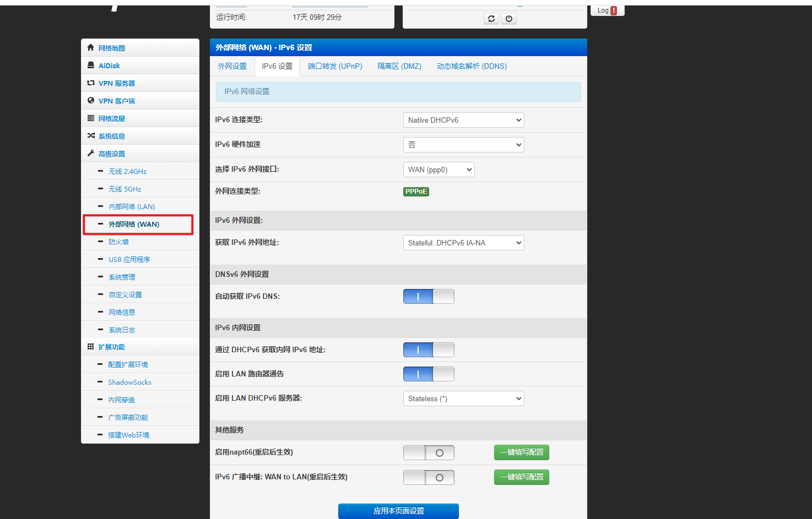Open 网络地图 home icon in sidebar
Image resolution: width=812 pixels, height=519 pixels.
(91, 47)
